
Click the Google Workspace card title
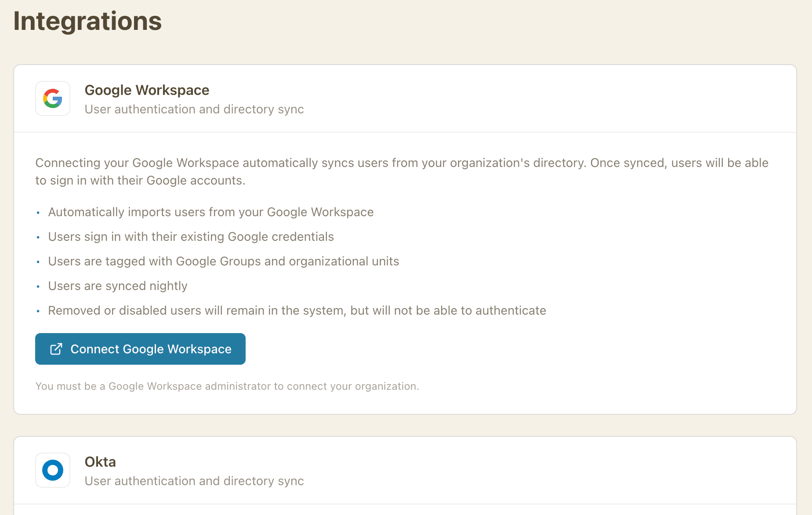tap(147, 90)
